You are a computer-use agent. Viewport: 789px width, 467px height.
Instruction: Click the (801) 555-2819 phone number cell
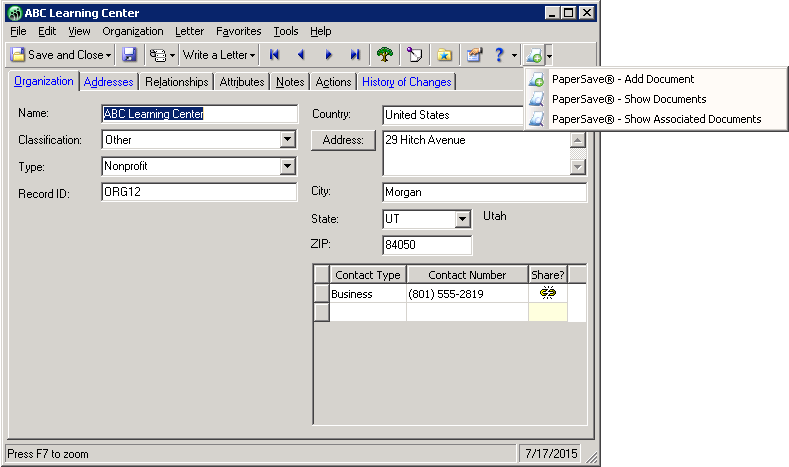pos(467,294)
